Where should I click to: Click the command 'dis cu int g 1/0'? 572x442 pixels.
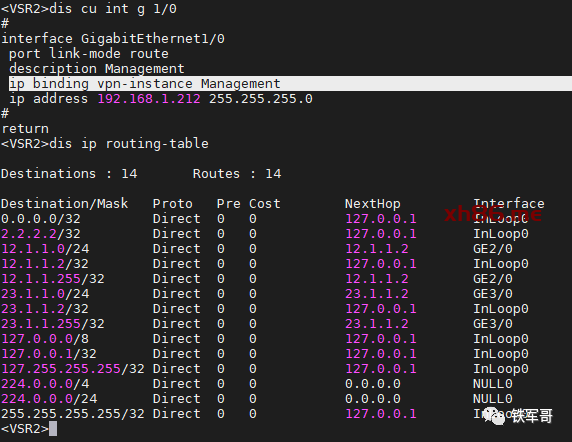tap(113, 9)
